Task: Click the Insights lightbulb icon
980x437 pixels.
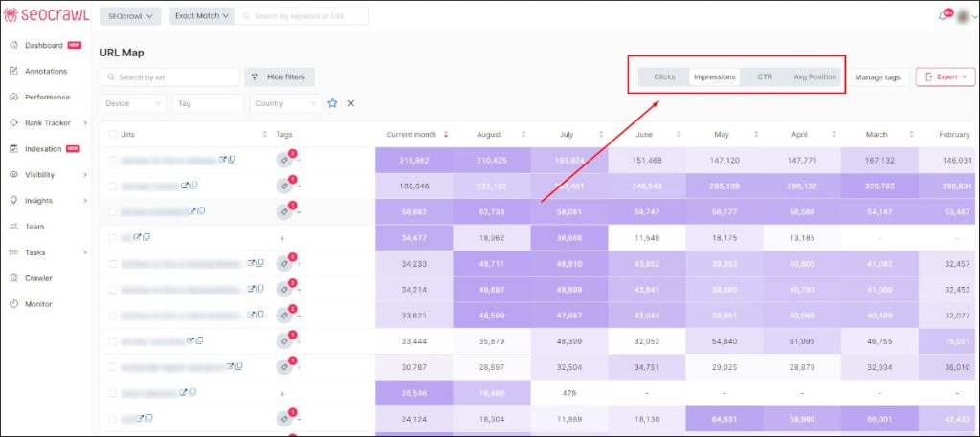Action: (x=13, y=201)
